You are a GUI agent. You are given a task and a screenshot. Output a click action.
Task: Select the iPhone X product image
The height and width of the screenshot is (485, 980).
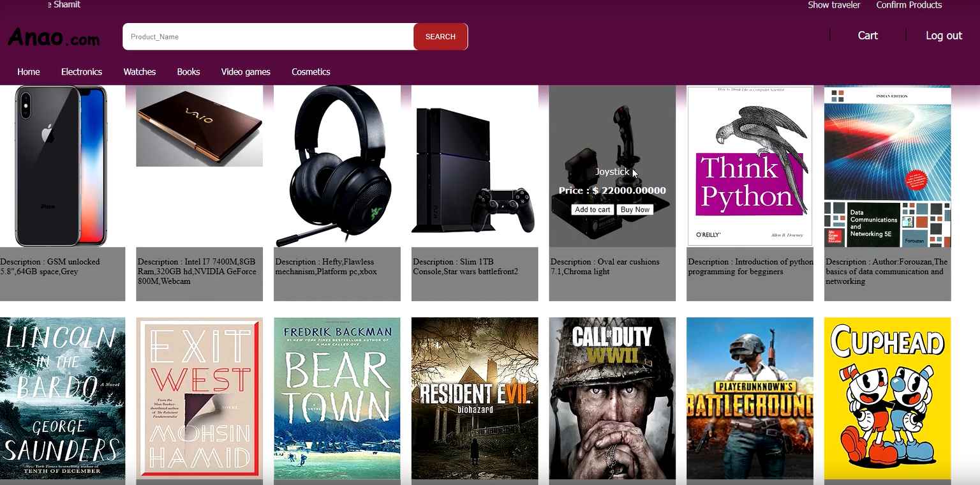tap(62, 166)
